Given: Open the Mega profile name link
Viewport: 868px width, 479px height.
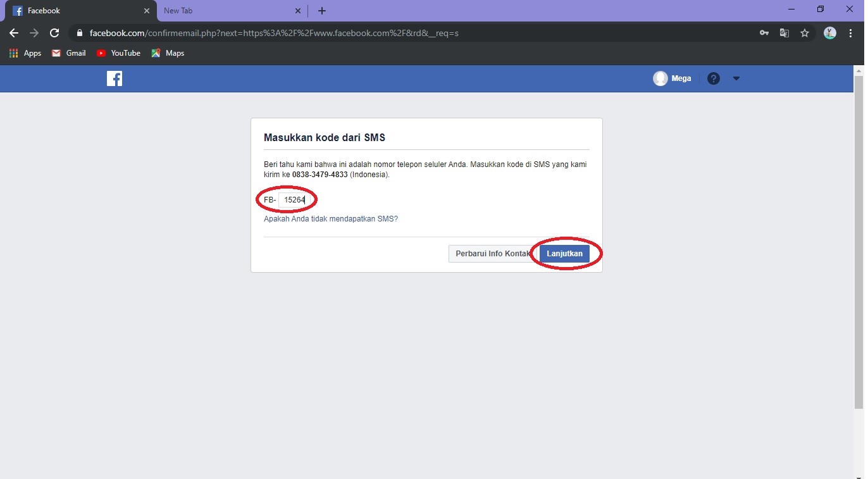Looking at the screenshot, I should click(x=681, y=78).
